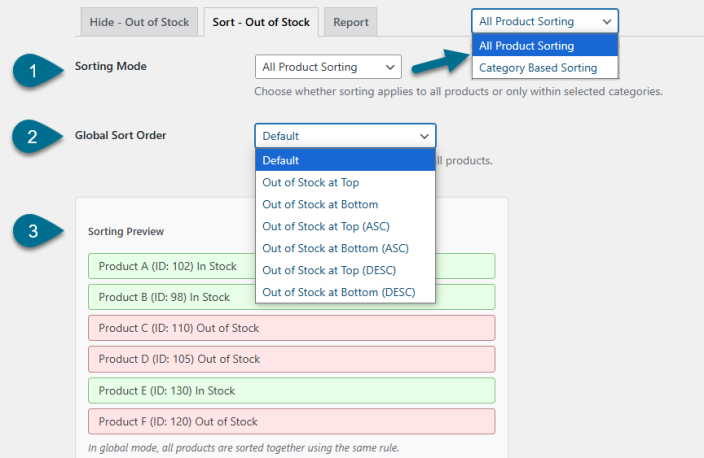Click the numbered step 2 marker

click(x=37, y=137)
